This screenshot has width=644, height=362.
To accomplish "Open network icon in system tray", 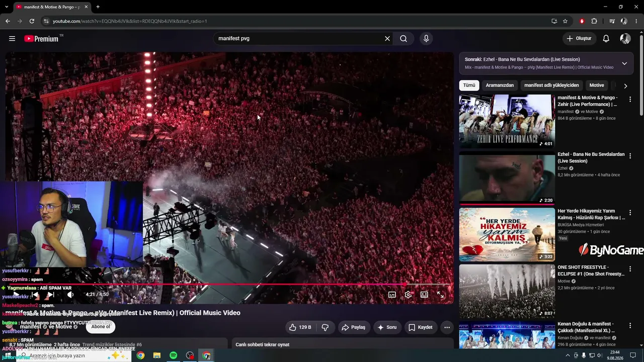I will coord(591,355).
